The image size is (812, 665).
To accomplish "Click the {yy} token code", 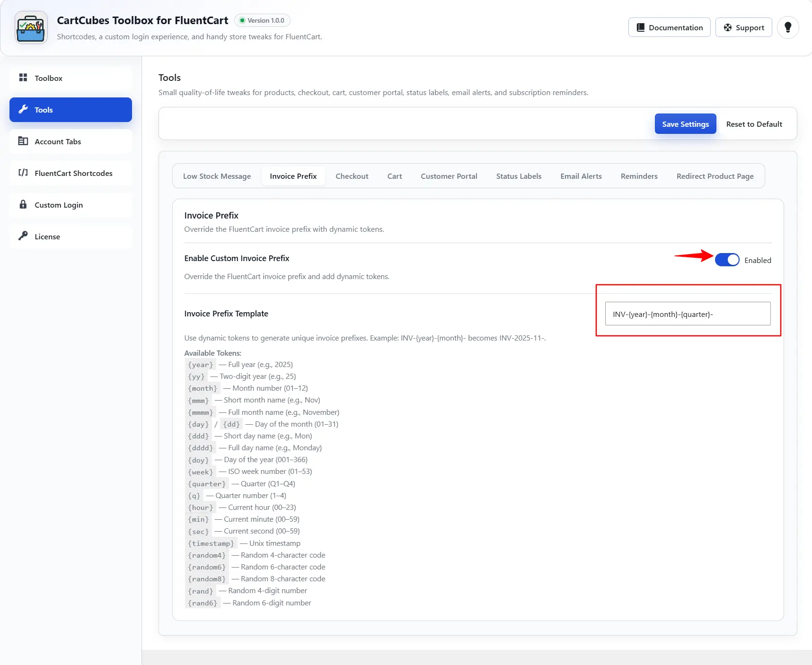I will pos(196,376).
